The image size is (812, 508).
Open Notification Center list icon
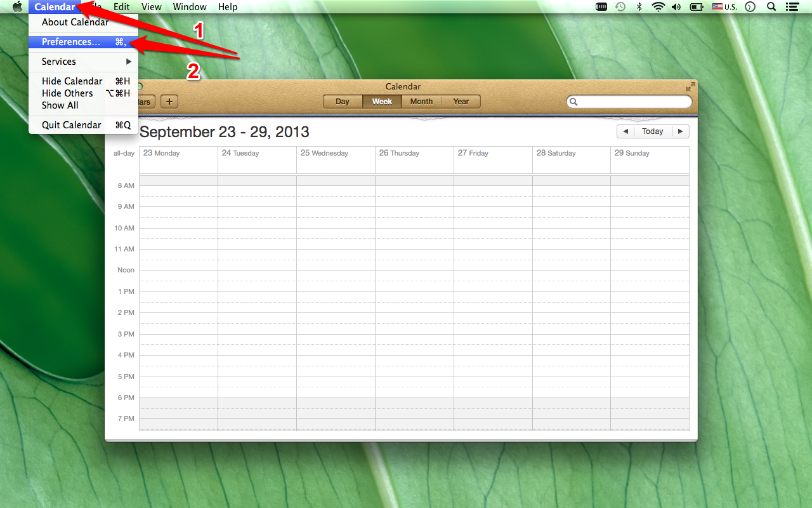[792, 7]
